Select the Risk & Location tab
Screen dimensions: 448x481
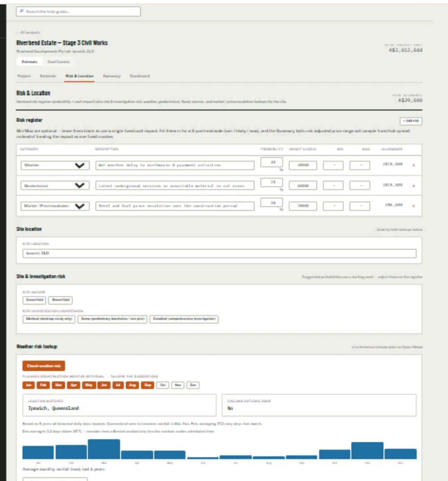pyautogui.click(x=79, y=76)
